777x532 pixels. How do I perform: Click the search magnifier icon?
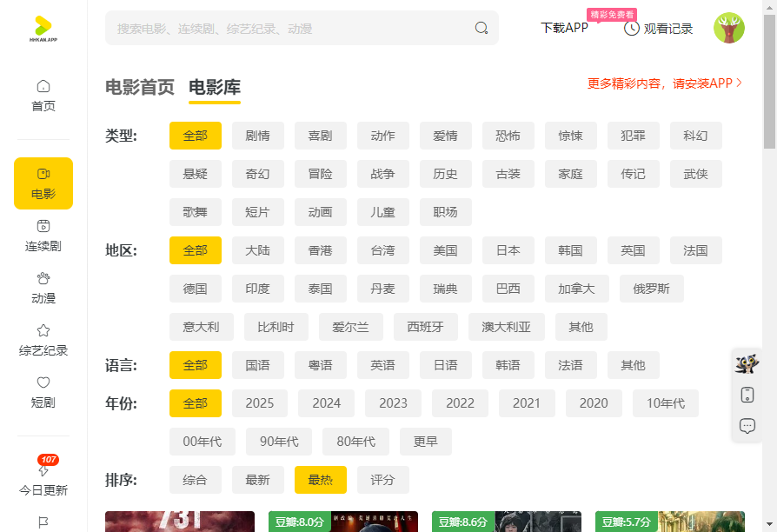click(x=481, y=28)
